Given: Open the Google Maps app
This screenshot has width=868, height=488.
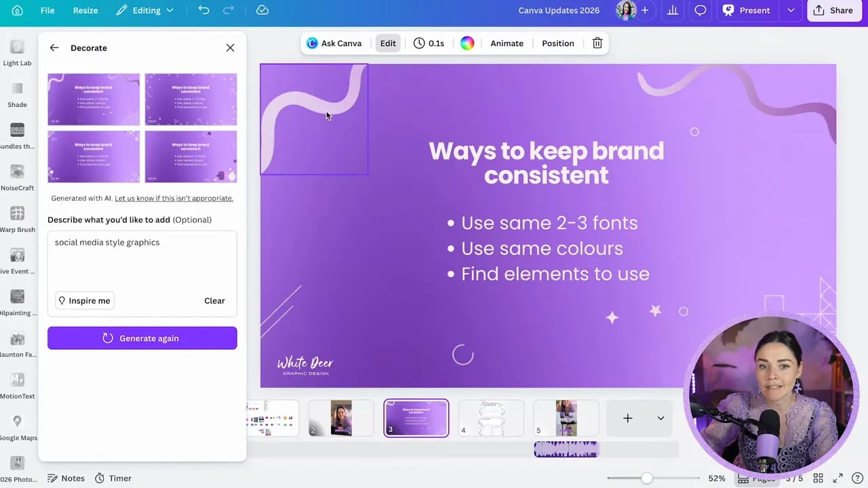Looking at the screenshot, I should pos(17,428).
